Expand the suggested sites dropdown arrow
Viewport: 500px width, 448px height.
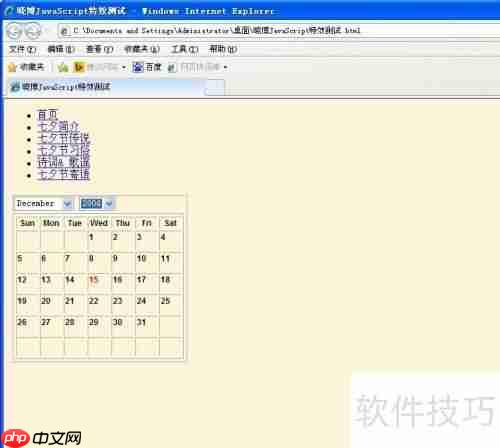pyautogui.click(x=124, y=68)
